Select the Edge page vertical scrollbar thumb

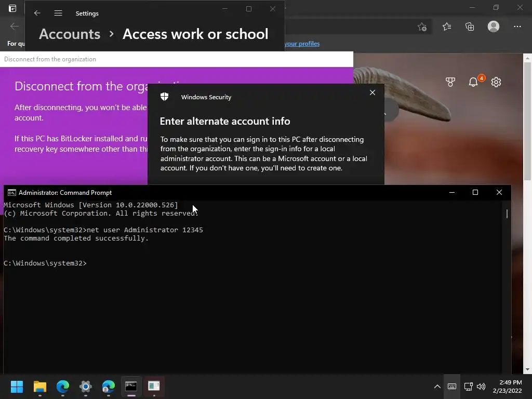(x=527, y=122)
